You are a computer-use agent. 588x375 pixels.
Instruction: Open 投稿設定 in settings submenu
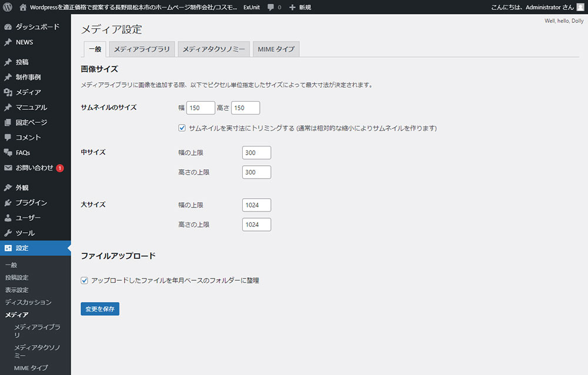[x=16, y=277]
